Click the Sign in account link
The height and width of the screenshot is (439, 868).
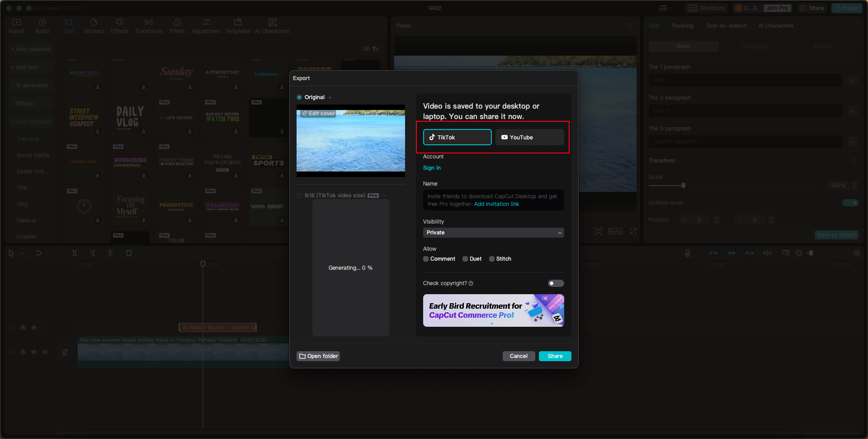(x=432, y=168)
